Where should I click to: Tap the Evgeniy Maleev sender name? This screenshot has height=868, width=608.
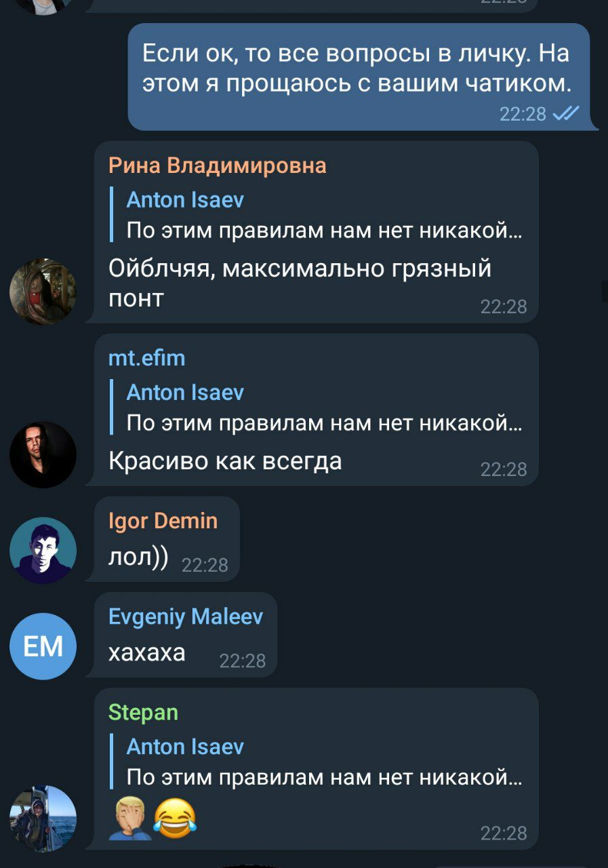pos(186,617)
